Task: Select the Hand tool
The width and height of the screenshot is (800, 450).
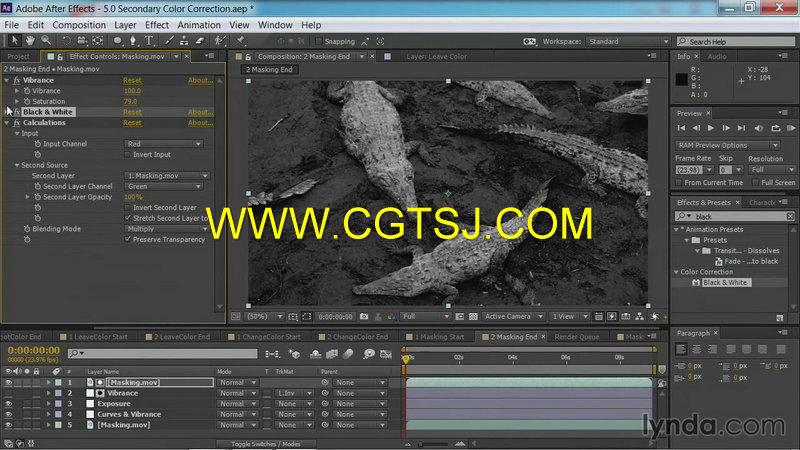Action: pos(30,41)
